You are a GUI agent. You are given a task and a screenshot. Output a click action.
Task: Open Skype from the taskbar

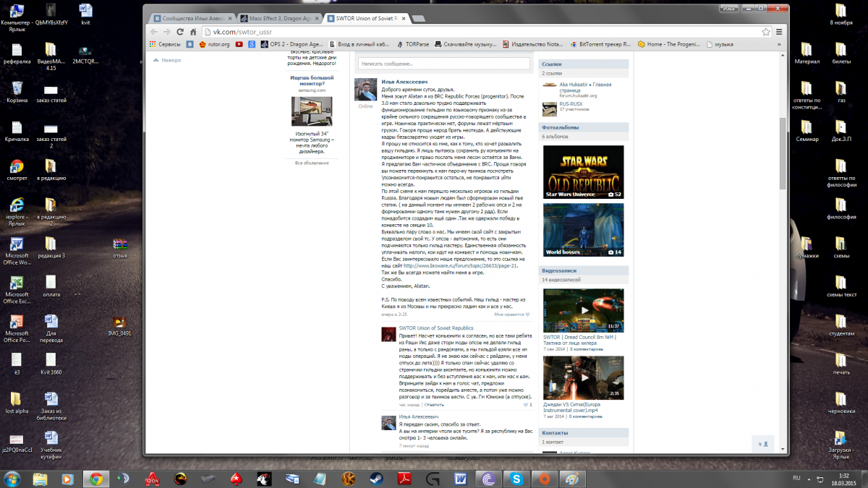coord(516,478)
